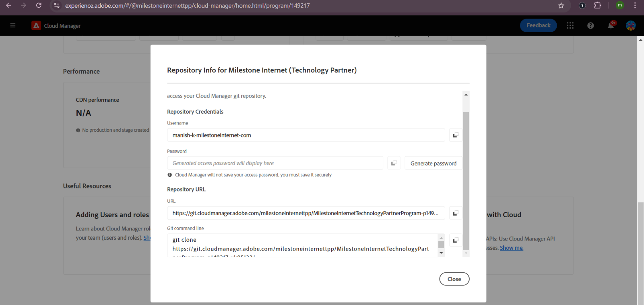Open the password manager extension icon
This screenshot has height=305, width=644.
(582, 6)
